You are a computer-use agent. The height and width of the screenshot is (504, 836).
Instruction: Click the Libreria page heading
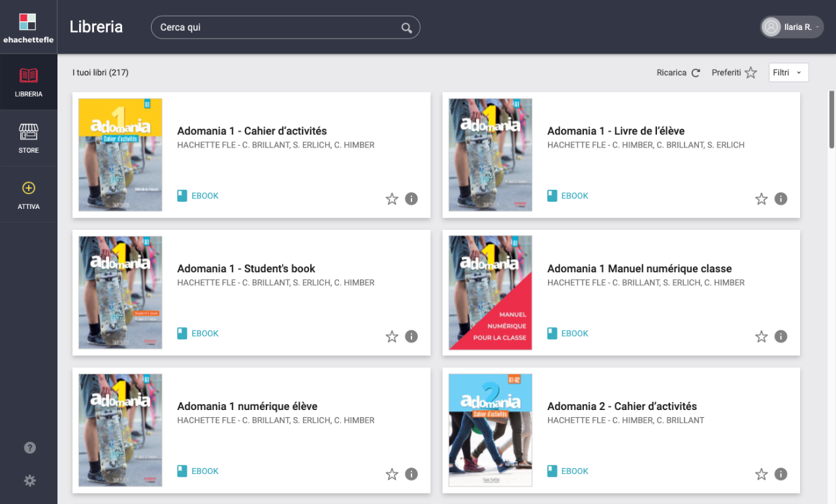click(96, 27)
